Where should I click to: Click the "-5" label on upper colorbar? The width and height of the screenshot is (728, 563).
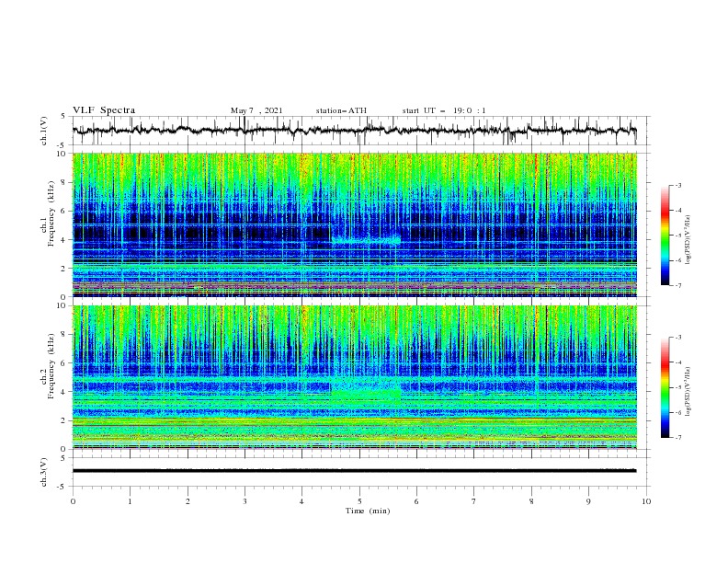(x=678, y=236)
